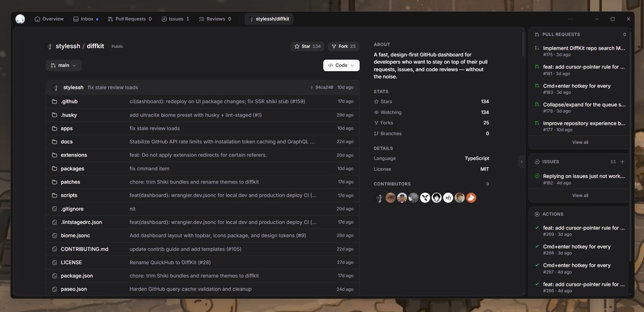
Task: Collapse the right sidebar with chevron handle
Action: (x=521, y=161)
